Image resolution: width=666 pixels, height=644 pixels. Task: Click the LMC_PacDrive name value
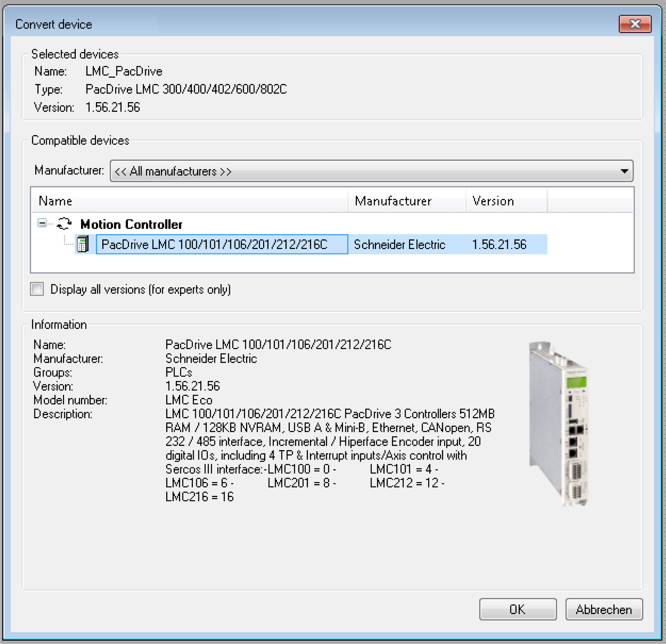(124, 71)
